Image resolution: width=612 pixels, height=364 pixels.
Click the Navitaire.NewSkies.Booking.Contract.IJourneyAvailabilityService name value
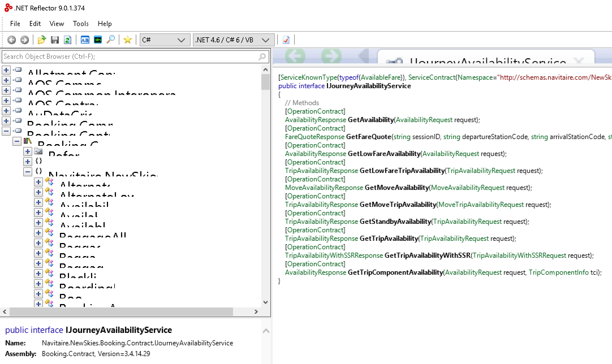[137, 343]
